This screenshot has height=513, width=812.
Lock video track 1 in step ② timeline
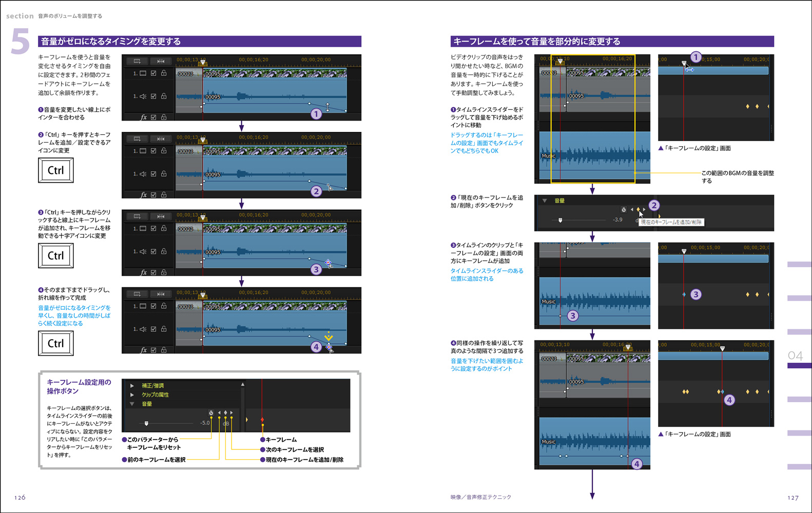point(164,151)
